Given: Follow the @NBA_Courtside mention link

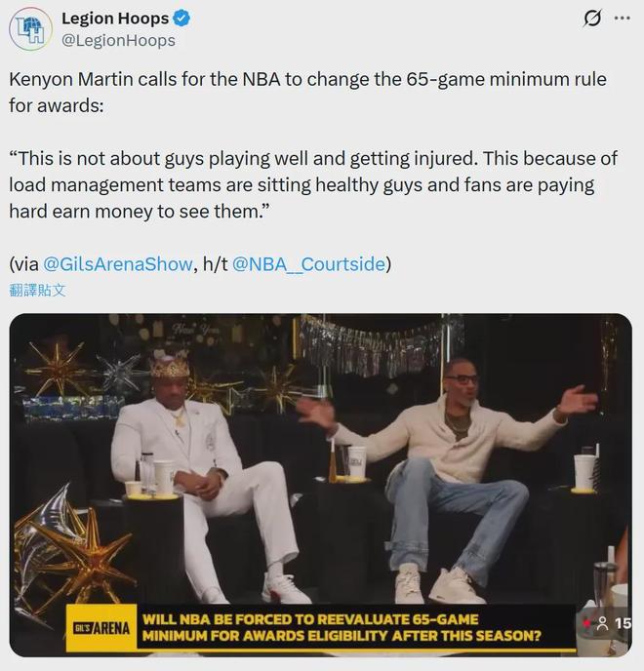Looking at the screenshot, I should tap(308, 264).
